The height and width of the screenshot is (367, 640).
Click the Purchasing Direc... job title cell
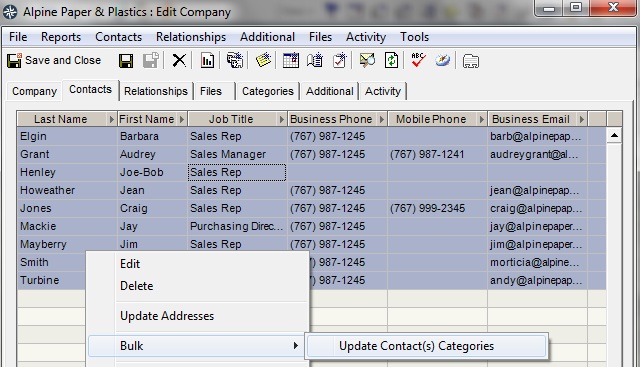[x=237, y=226]
